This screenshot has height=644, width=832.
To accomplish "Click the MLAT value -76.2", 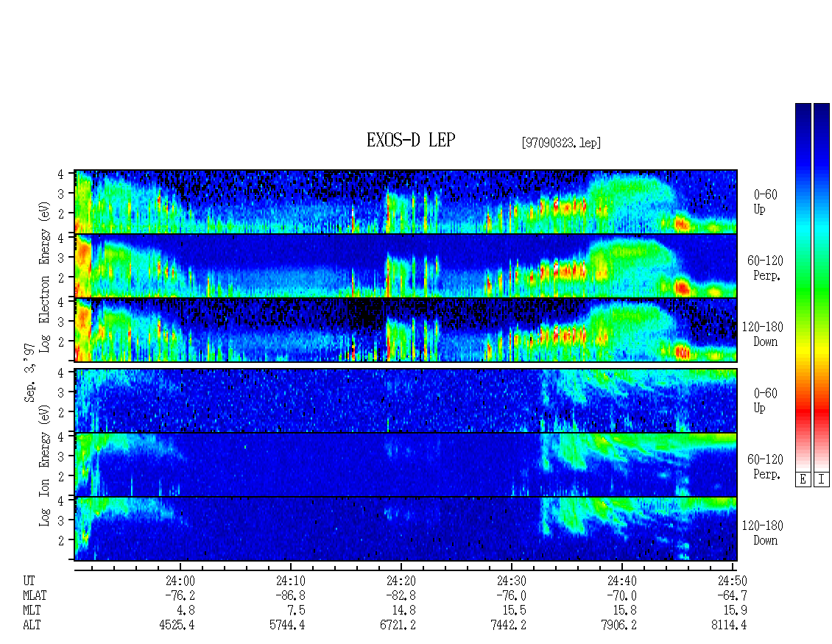I will 180,595.
